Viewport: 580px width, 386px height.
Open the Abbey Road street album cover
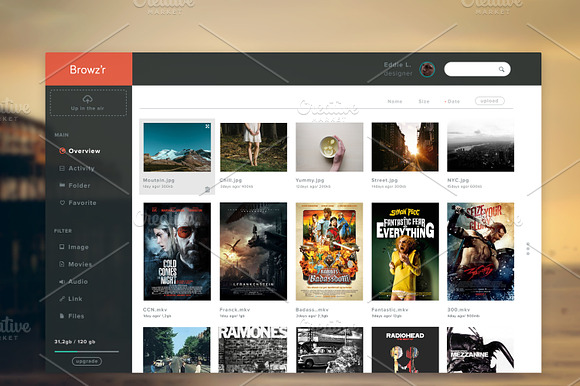click(177, 350)
